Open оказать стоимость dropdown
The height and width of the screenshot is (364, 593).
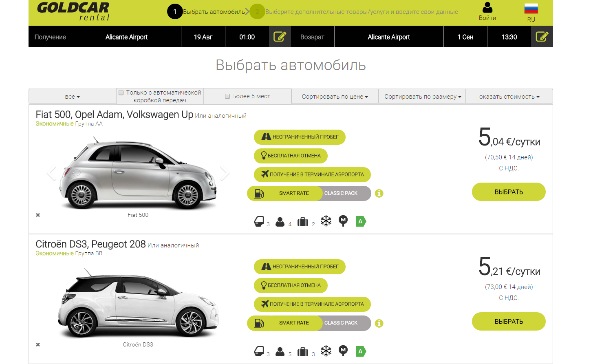coord(509,97)
